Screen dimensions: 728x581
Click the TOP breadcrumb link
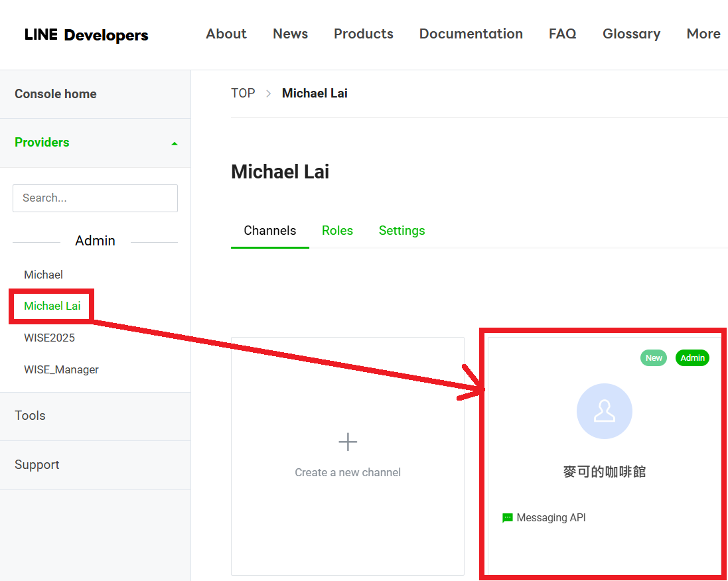pyautogui.click(x=243, y=94)
